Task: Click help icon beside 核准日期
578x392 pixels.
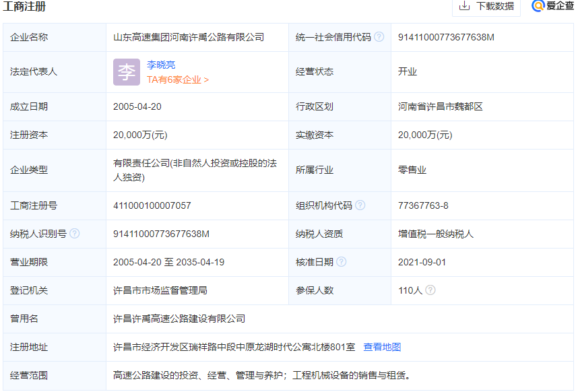Action: (x=342, y=261)
